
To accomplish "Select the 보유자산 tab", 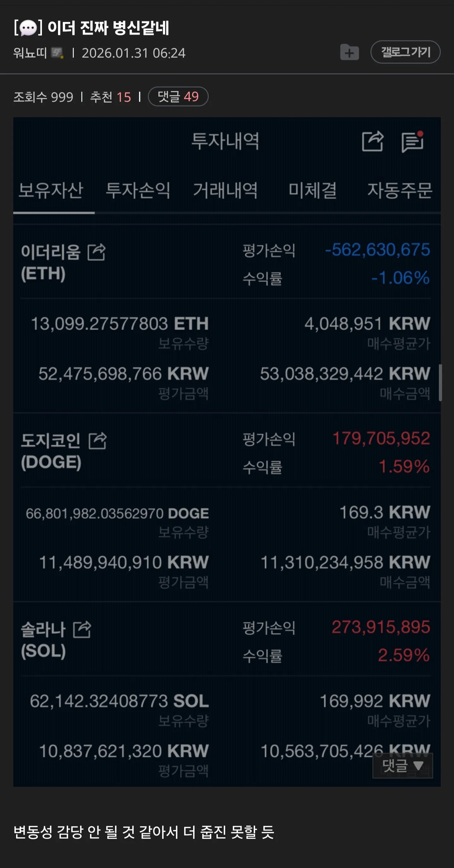I will (51, 190).
